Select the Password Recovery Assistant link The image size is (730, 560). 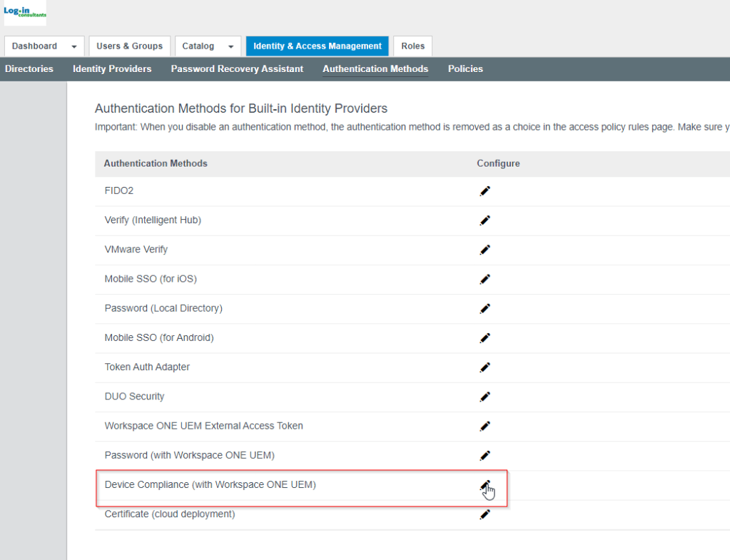pos(236,68)
